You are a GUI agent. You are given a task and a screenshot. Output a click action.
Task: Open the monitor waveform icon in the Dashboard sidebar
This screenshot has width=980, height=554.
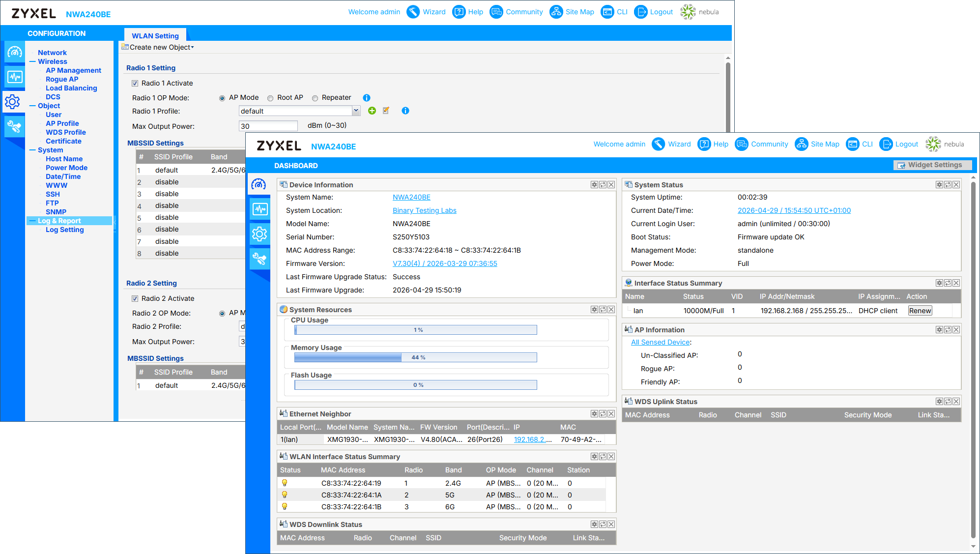click(259, 209)
